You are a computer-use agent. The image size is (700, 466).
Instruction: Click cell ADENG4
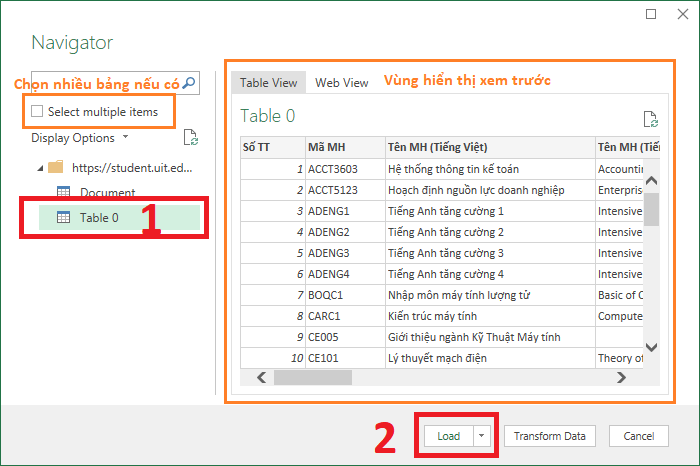(x=345, y=274)
